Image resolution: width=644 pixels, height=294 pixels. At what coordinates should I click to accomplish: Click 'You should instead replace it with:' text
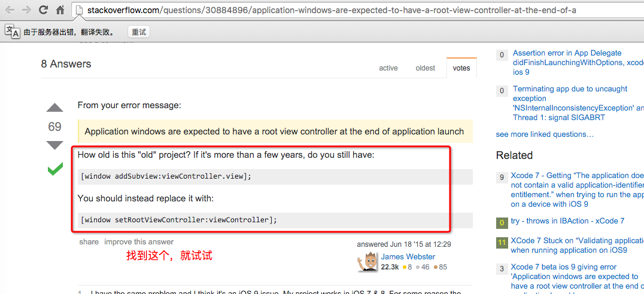pos(145,198)
